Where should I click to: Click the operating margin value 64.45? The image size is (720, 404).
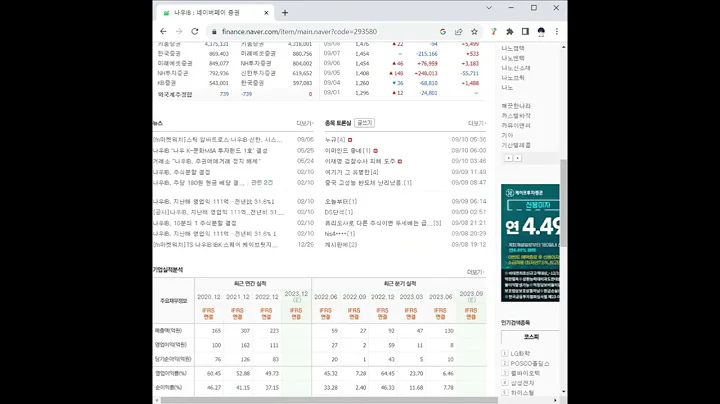click(388, 374)
